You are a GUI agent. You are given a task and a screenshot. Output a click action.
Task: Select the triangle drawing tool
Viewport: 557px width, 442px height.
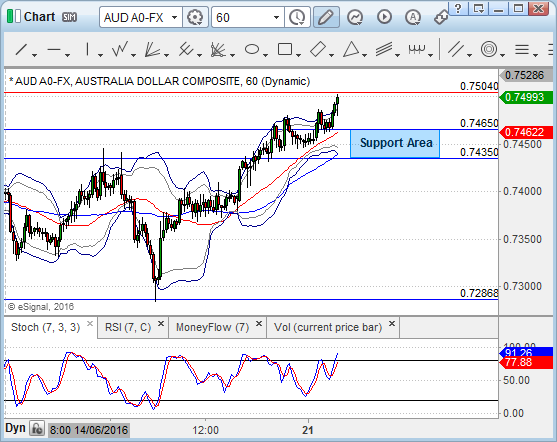coord(351,49)
